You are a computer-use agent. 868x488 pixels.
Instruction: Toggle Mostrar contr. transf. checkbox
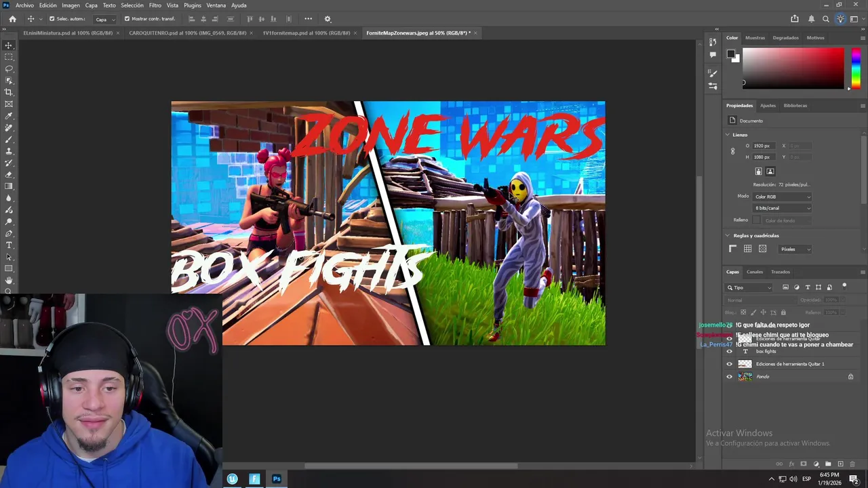click(x=127, y=19)
